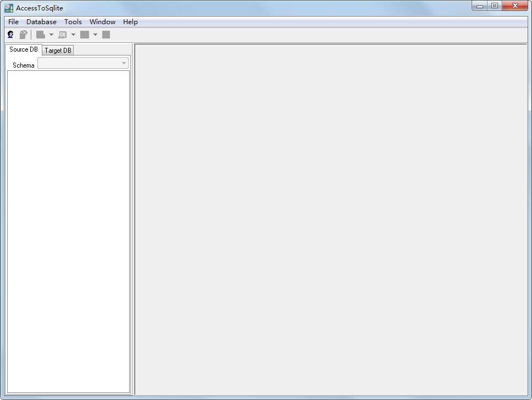Screen dimensions: 532x400
Task: Open the Help menu
Action: (x=130, y=21)
